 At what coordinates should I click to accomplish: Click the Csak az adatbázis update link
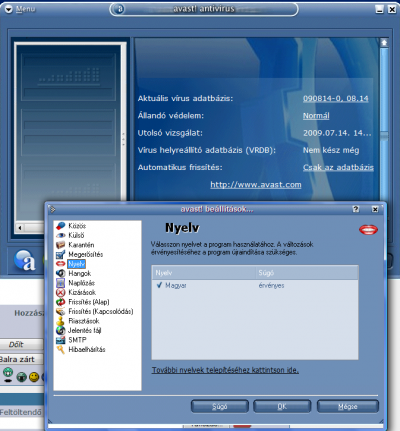pos(338,167)
